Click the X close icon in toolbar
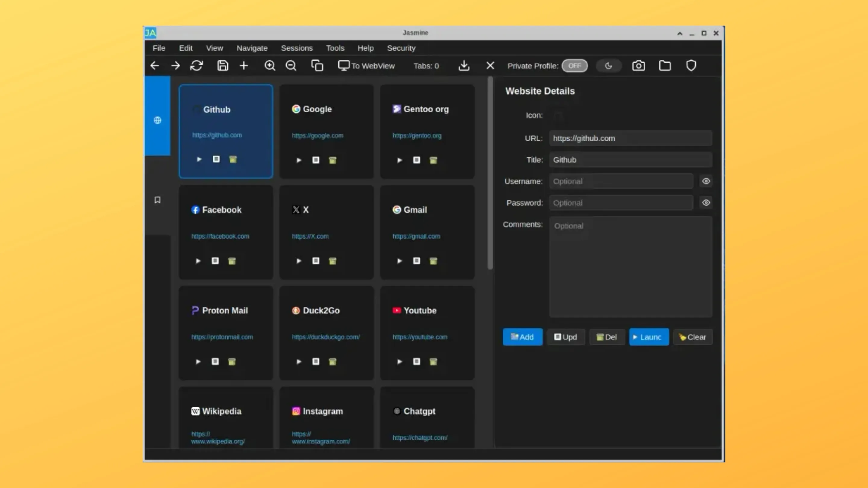 [490, 66]
